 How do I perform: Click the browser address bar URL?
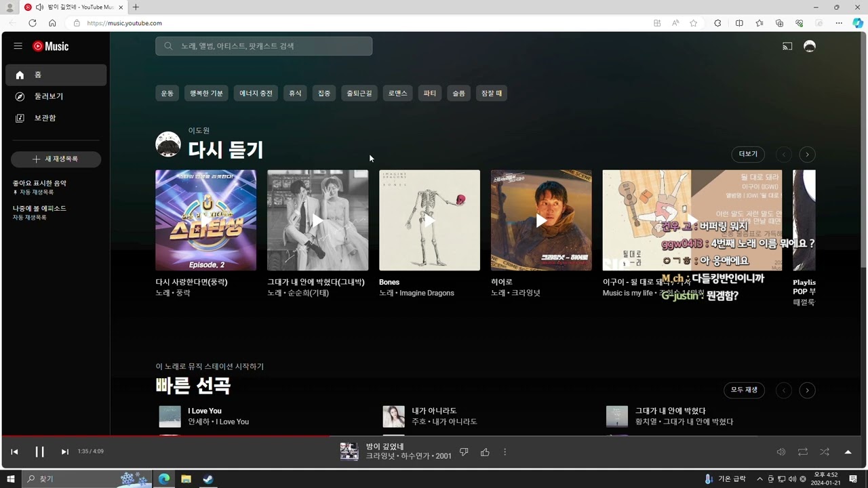(x=125, y=23)
